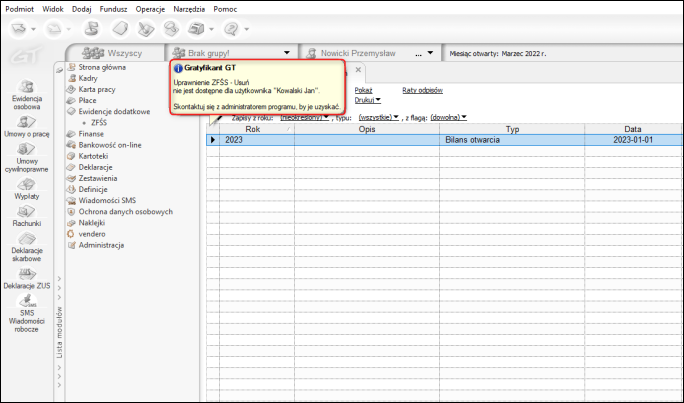Click the Forward navigation arrow toolbar icon
The width and height of the screenshot is (684, 403).
tap(54, 29)
